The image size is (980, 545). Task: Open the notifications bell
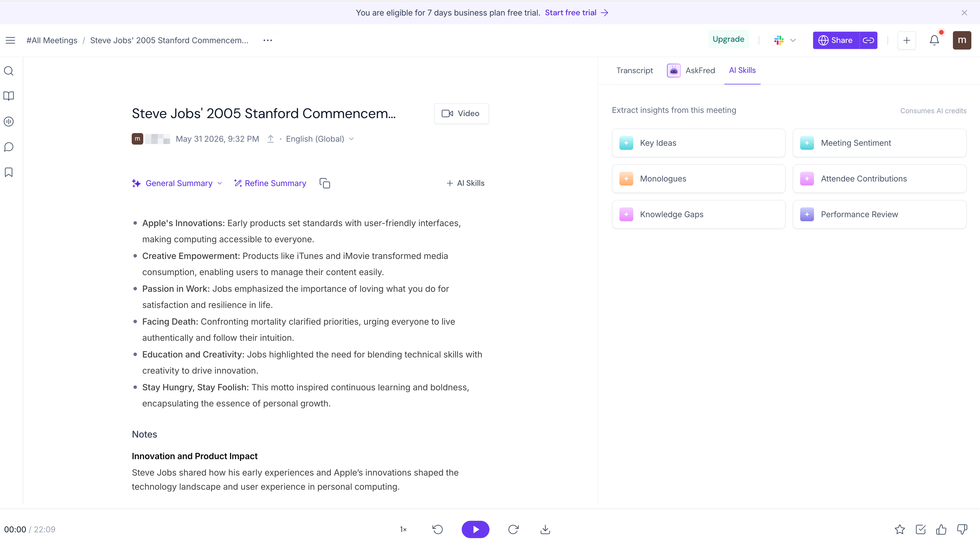click(934, 40)
